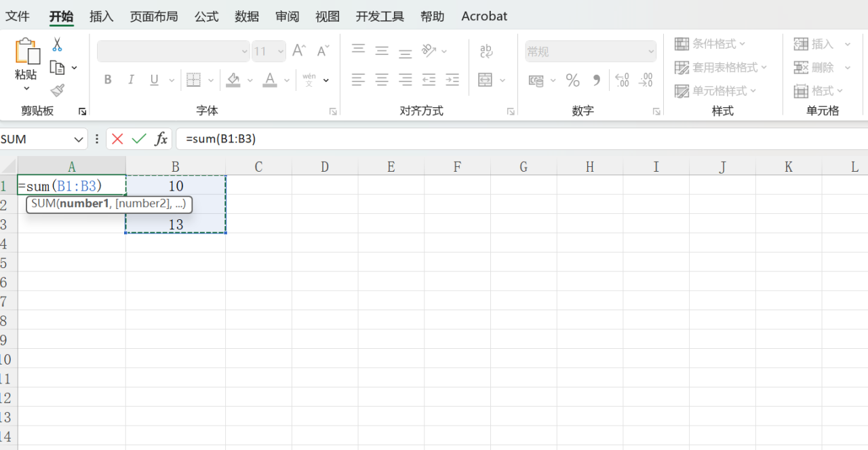Align text to top
This screenshot has height=450, width=868.
pyautogui.click(x=359, y=51)
